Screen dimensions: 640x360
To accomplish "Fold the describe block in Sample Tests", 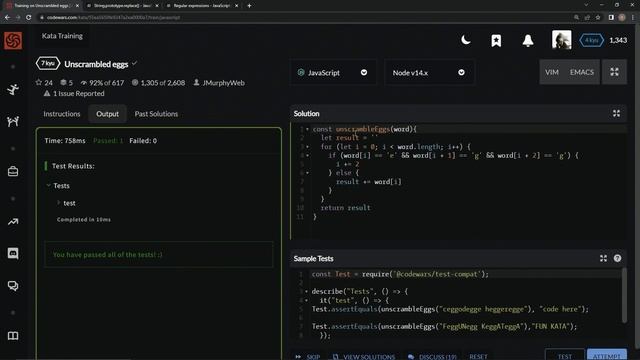I will pyautogui.click(x=306, y=291).
